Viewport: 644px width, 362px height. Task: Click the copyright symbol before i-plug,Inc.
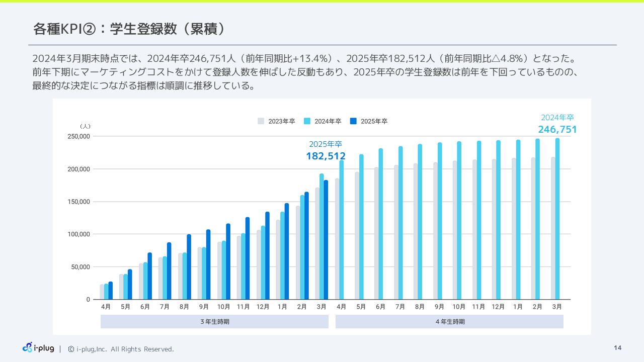[x=71, y=349]
